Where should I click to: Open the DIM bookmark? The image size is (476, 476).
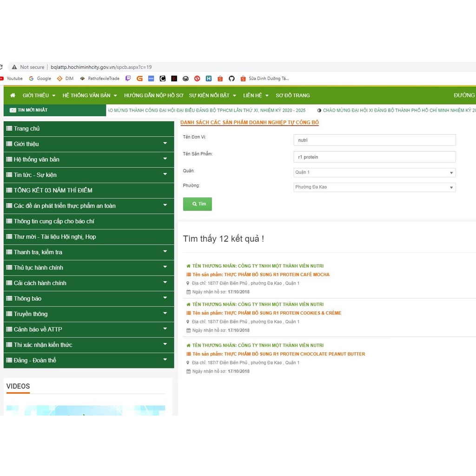click(x=65, y=79)
